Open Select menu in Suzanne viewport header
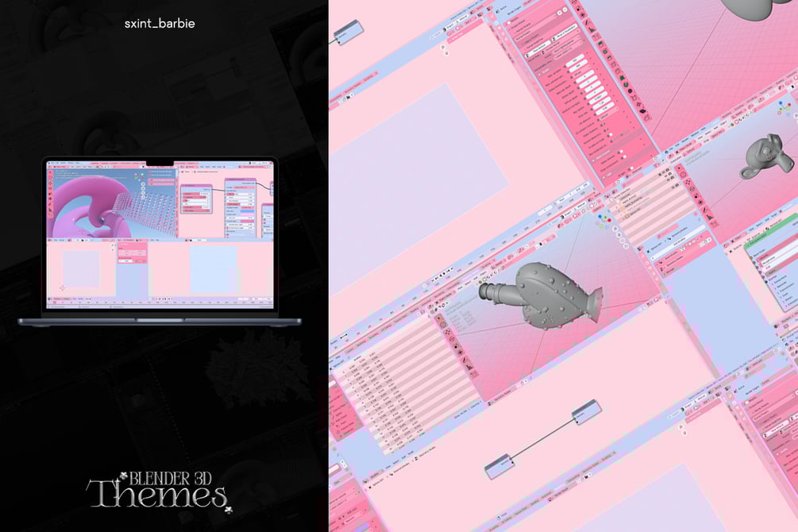This screenshot has width=798, height=532. click(708, 133)
